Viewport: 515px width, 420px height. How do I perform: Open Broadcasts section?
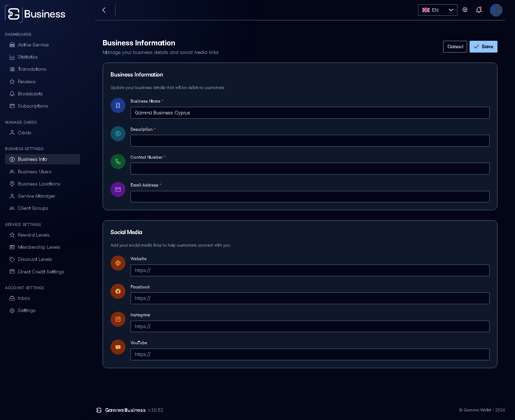point(43,94)
